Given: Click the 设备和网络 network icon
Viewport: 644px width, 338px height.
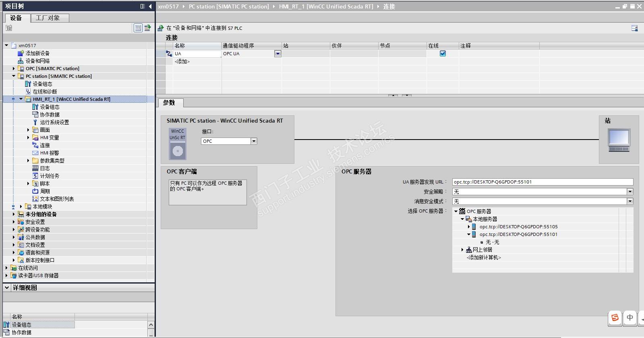Looking at the screenshot, I should (21, 61).
